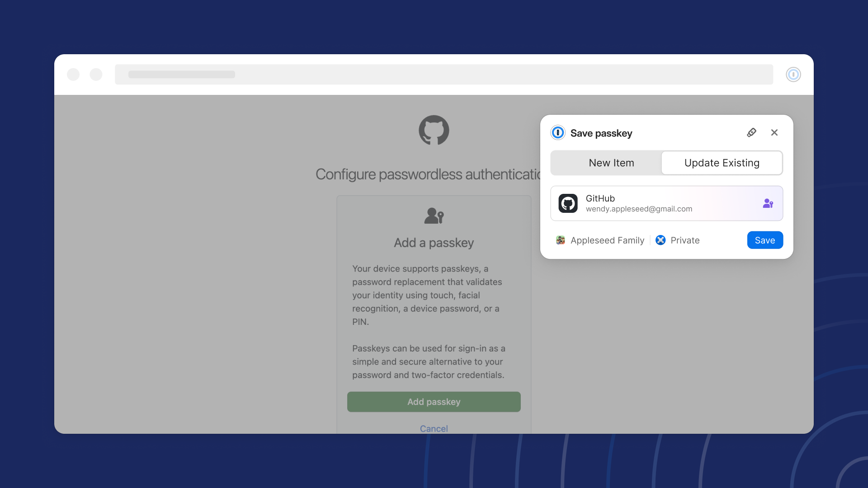This screenshot has height=488, width=868.
Task: Click the close X button on Save passkey dialog
Action: 774,132
